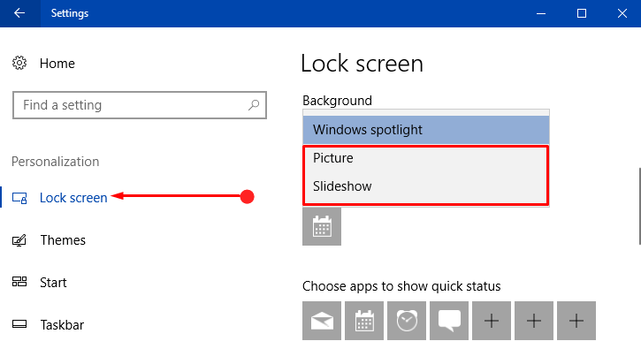The height and width of the screenshot is (364, 641).
Task: Open the Taskbar settings page
Action: point(62,325)
